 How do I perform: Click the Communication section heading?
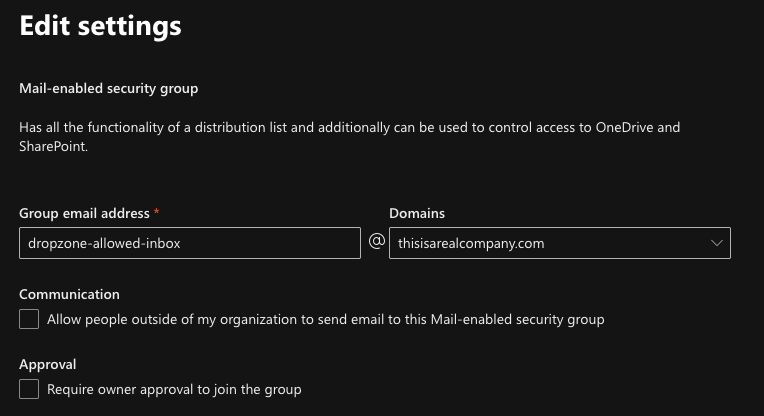pyautogui.click(x=70, y=294)
